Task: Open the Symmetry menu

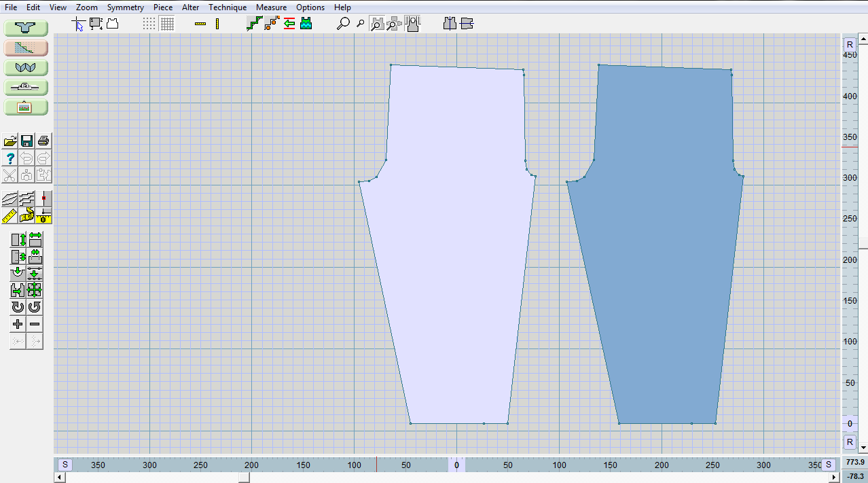Action: [x=126, y=7]
